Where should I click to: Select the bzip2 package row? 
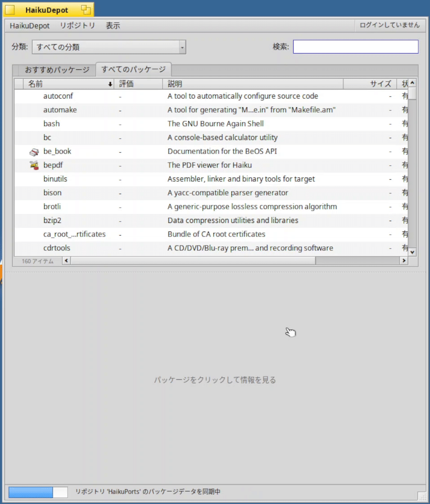(211, 221)
